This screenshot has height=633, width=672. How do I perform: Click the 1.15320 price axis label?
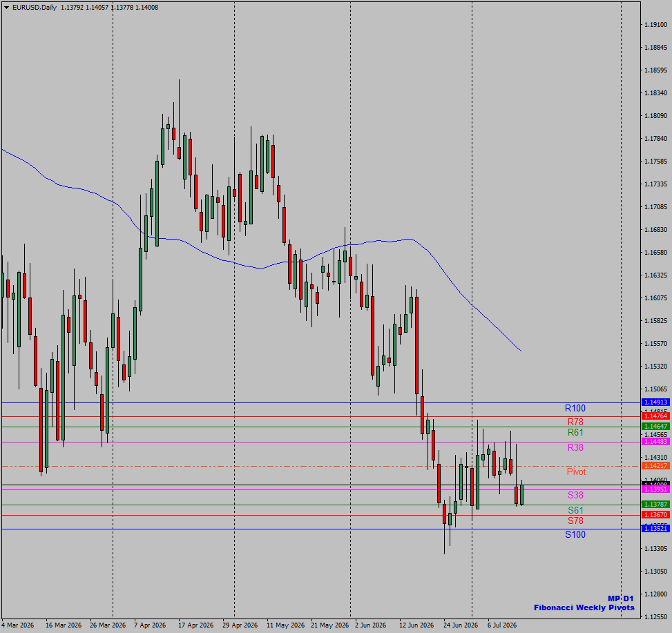[655, 366]
